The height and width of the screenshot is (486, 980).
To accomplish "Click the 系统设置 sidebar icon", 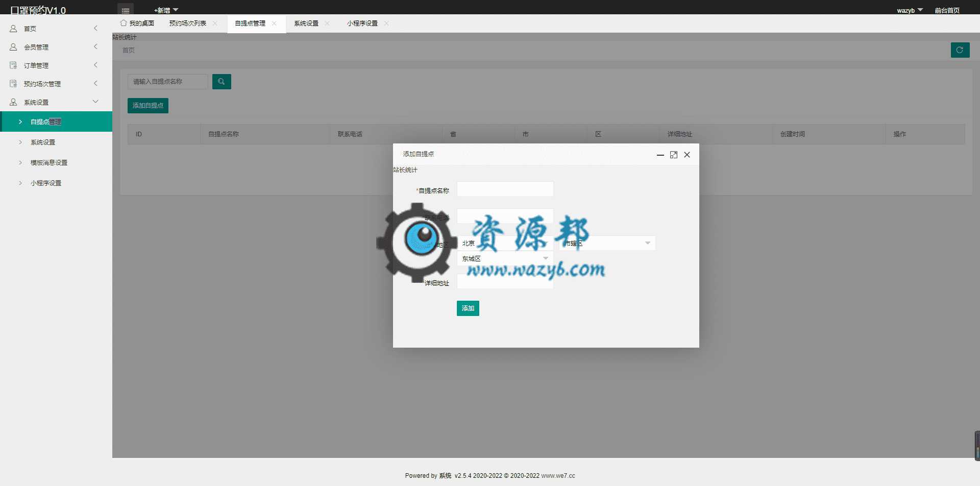I will click(x=13, y=102).
